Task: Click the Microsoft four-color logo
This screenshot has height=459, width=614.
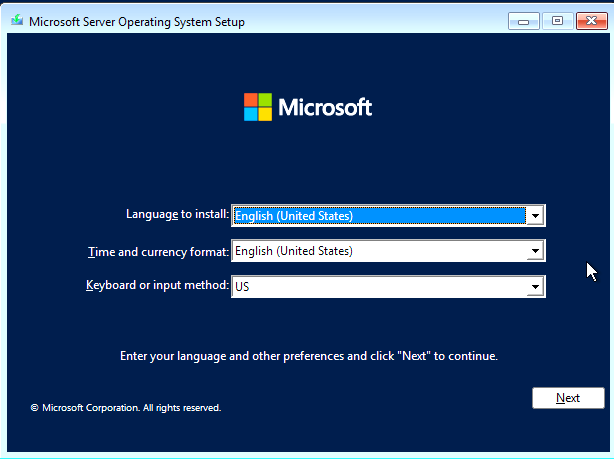Action: pos(258,107)
